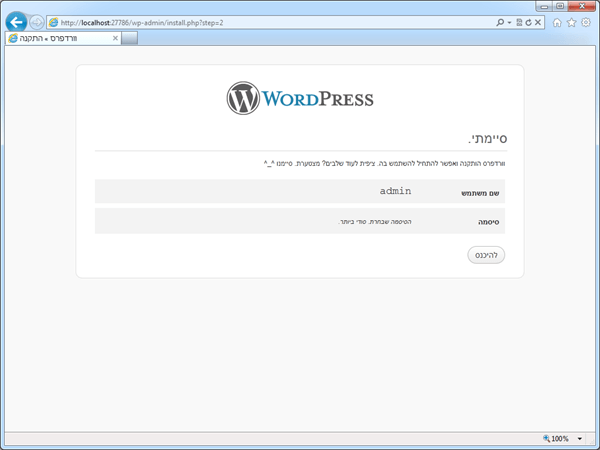Open the zoom level dropdown arrow

pos(580,439)
